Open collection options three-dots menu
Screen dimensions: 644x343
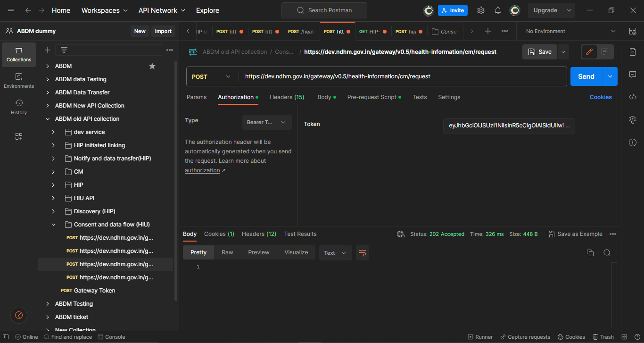pos(170,50)
